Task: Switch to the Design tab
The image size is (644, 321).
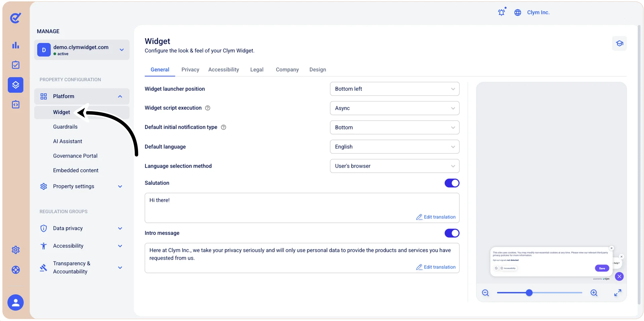Action: (317, 70)
